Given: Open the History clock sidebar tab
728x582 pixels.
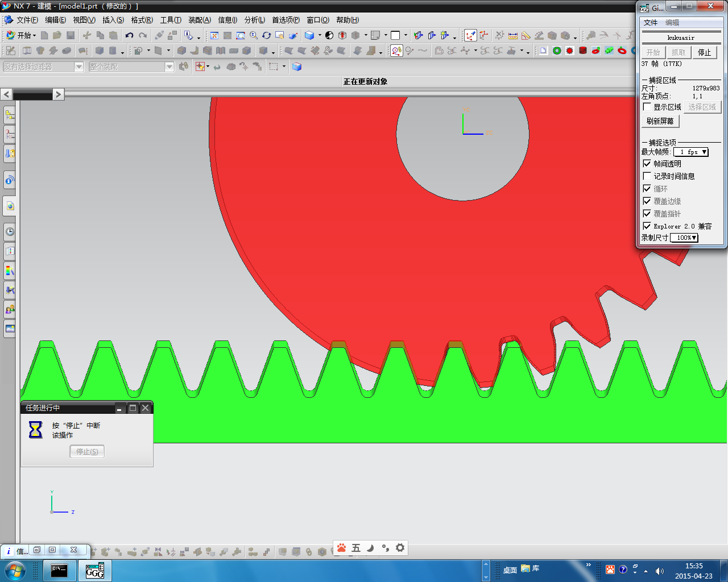Looking at the screenshot, I should point(10,231).
